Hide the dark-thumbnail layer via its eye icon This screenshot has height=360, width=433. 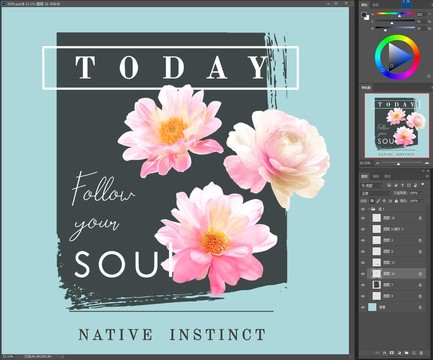[x=363, y=285]
